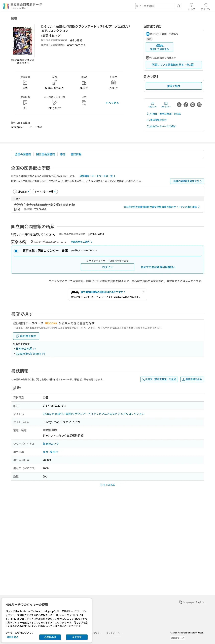Open 来館利用のご案内 chevron link
This screenshot has width=215, height=644.
[x=82, y=242]
